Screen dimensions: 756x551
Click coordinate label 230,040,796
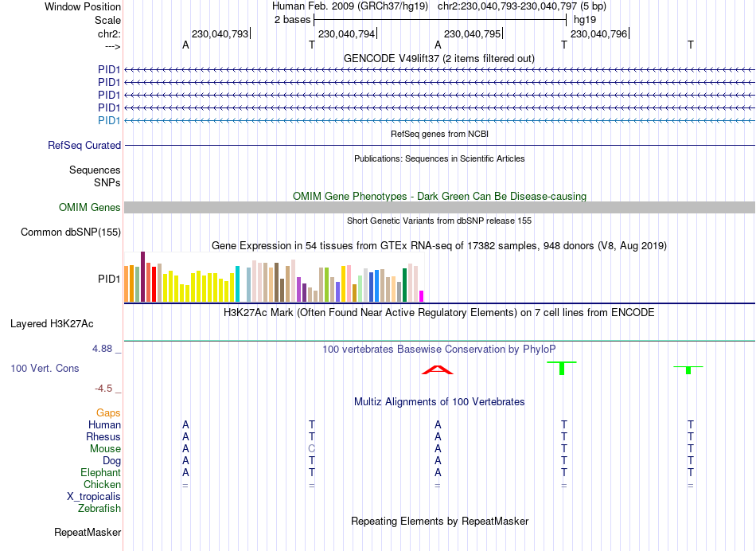(598, 33)
